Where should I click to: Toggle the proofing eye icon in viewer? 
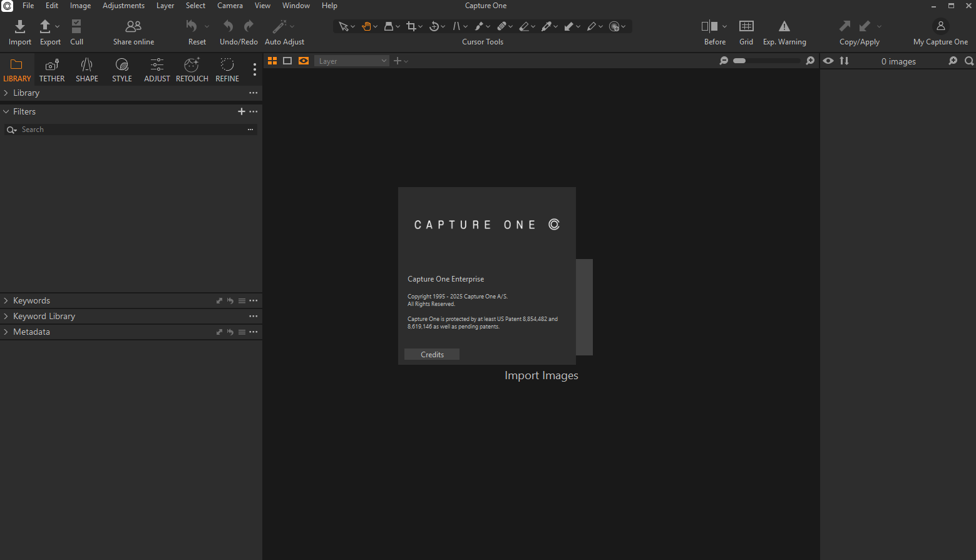304,61
